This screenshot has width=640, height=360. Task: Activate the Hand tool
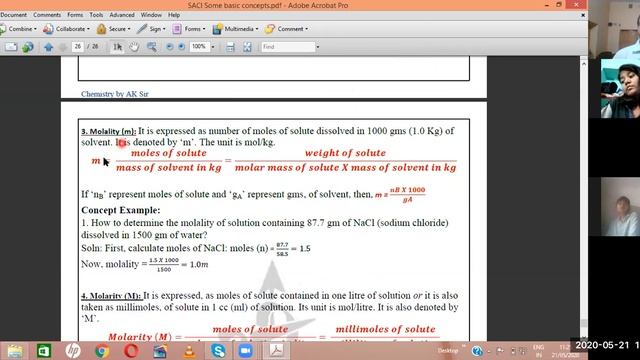tap(134, 47)
